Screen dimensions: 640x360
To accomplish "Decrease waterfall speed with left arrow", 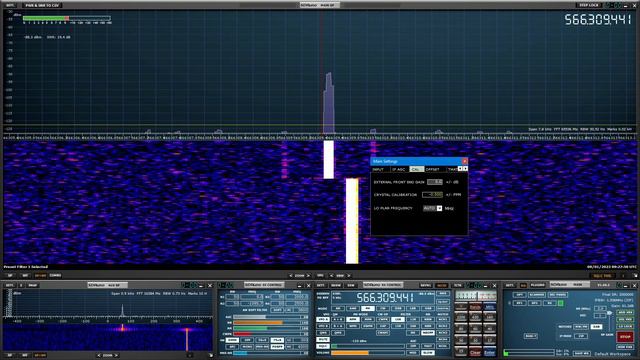I will (x=331, y=276).
